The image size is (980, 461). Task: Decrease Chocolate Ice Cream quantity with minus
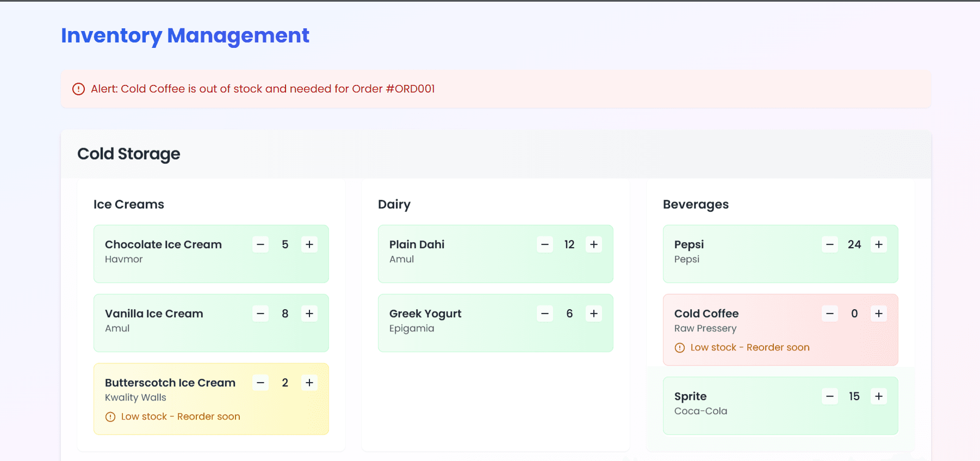[x=260, y=244]
